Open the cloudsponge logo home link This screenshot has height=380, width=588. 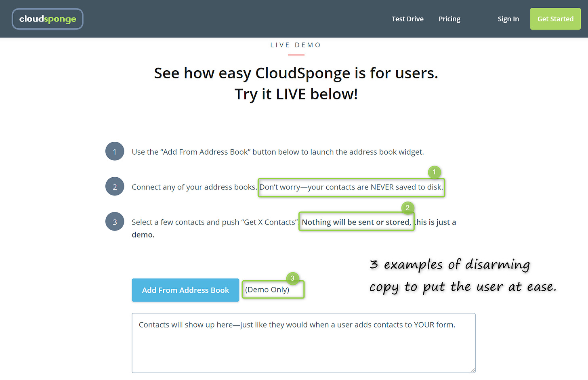point(48,19)
